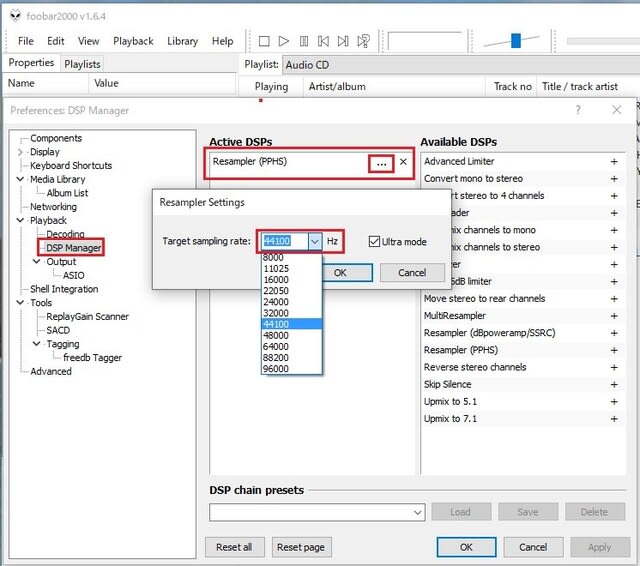Click the Pause button in toolbar
Screen dimensions: 640x566
(x=304, y=41)
